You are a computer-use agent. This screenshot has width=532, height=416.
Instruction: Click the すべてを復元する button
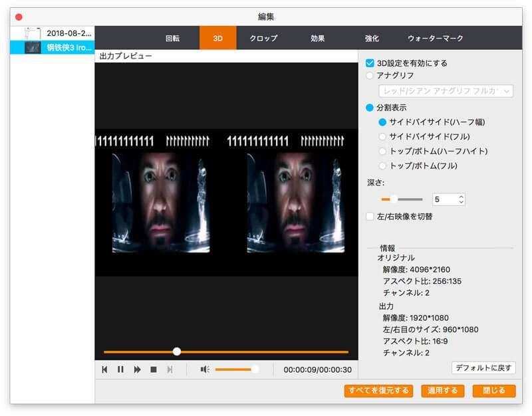click(378, 391)
